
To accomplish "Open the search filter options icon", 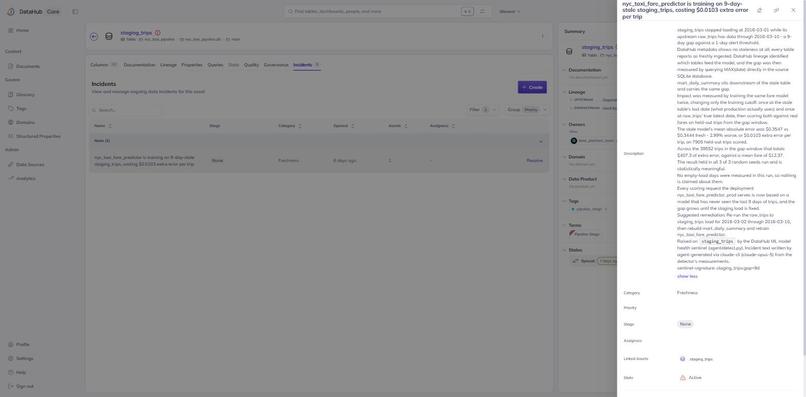I will tap(483, 11).
